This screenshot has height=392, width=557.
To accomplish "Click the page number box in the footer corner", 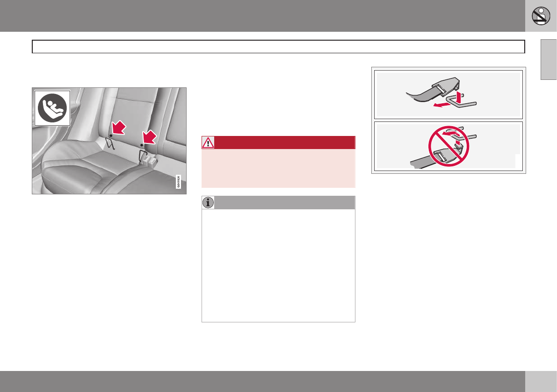I will tap(541, 381).
